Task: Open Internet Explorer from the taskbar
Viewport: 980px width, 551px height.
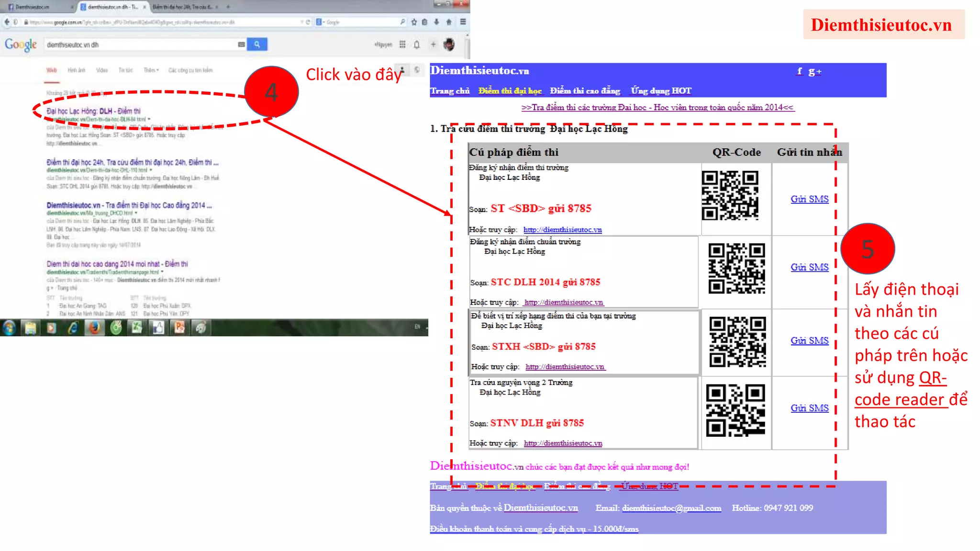Action: click(73, 328)
